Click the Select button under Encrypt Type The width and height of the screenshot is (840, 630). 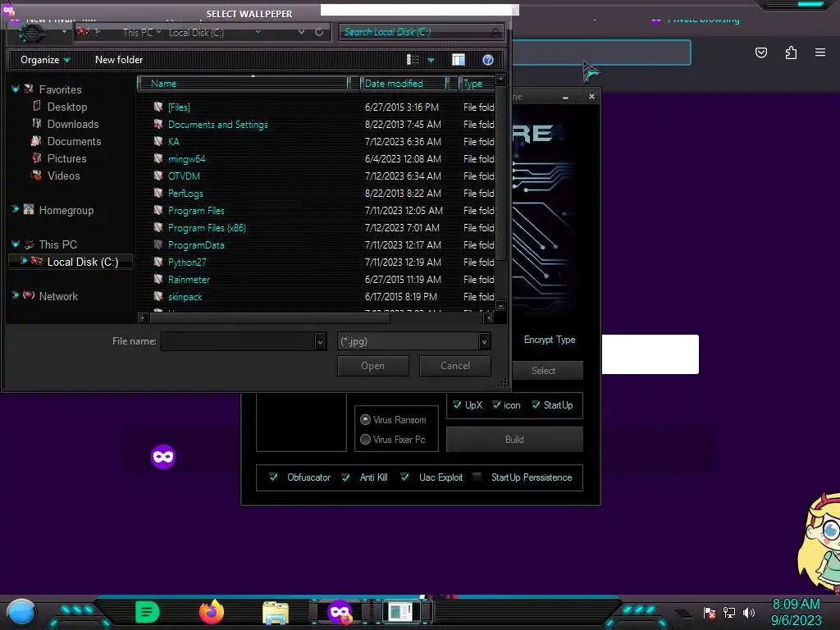pyautogui.click(x=544, y=370)
